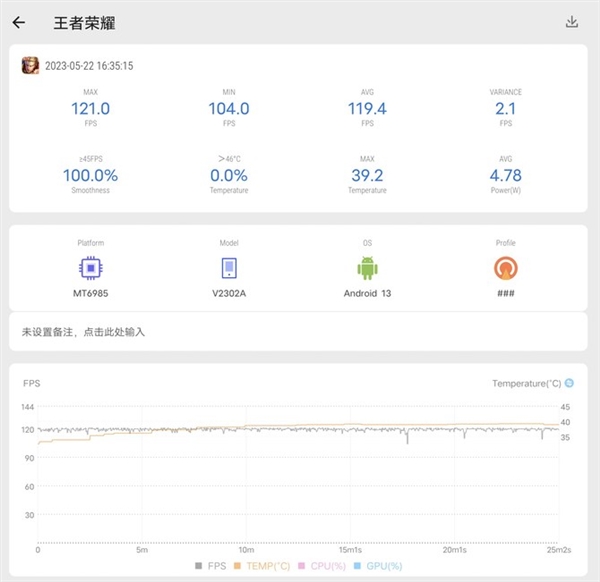This screenshot has height=582, width=600.
Task: Click the 4.78 Power(W) average value
Action: tap(506, 175)
